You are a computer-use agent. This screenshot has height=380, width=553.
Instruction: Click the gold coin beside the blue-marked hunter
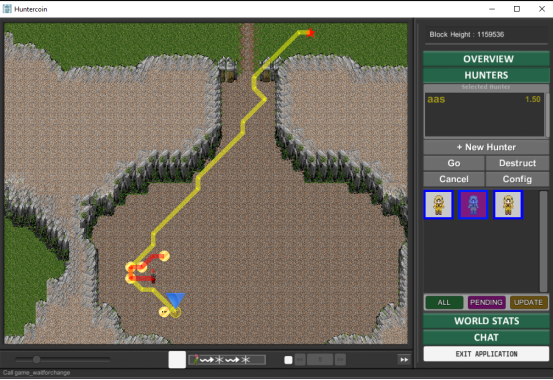tap(164, 312)
